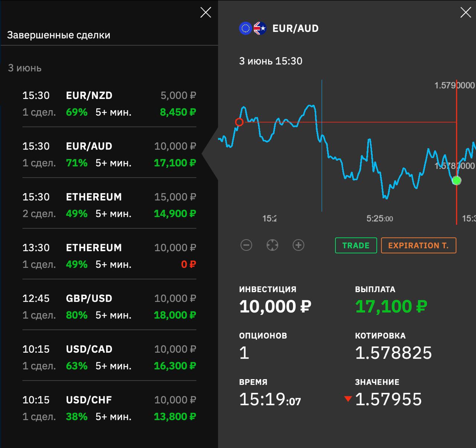Close the completed deals panel

206,12
